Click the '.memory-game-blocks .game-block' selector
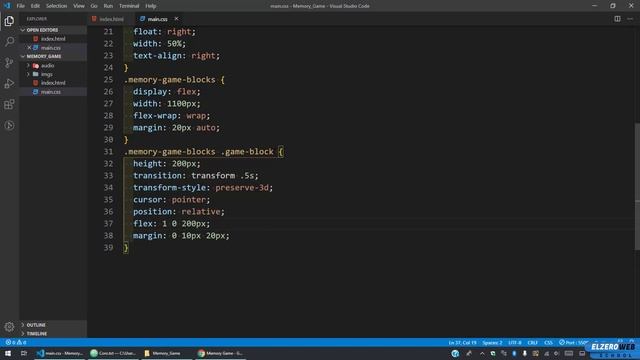This screenshot has width=640, height=360. click(199, 152)
